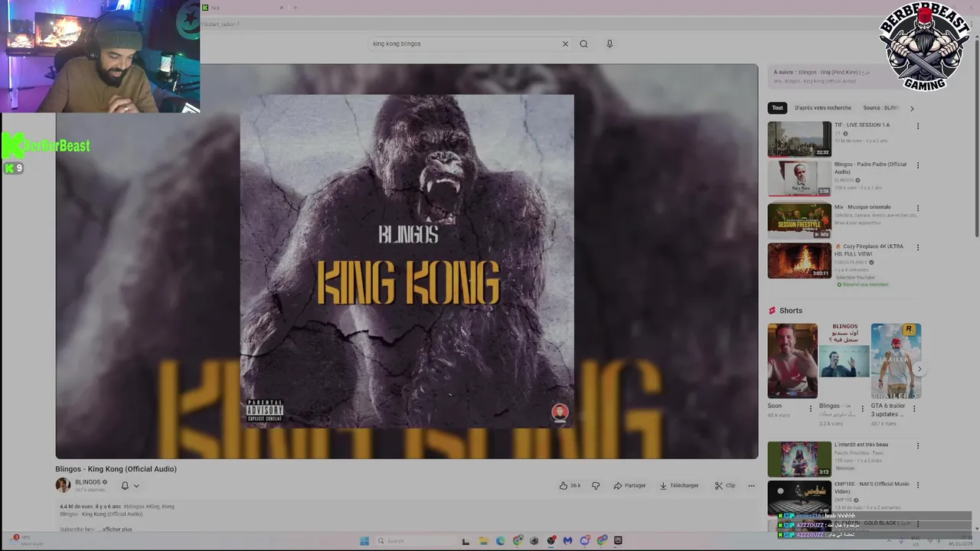Open the Partager share option
980x551 pixels.
point(629,485)
